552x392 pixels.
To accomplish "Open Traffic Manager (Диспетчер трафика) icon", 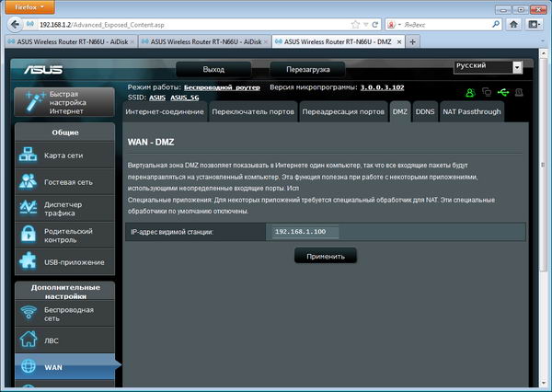I will pyautogui.click(x=28, y=208).
